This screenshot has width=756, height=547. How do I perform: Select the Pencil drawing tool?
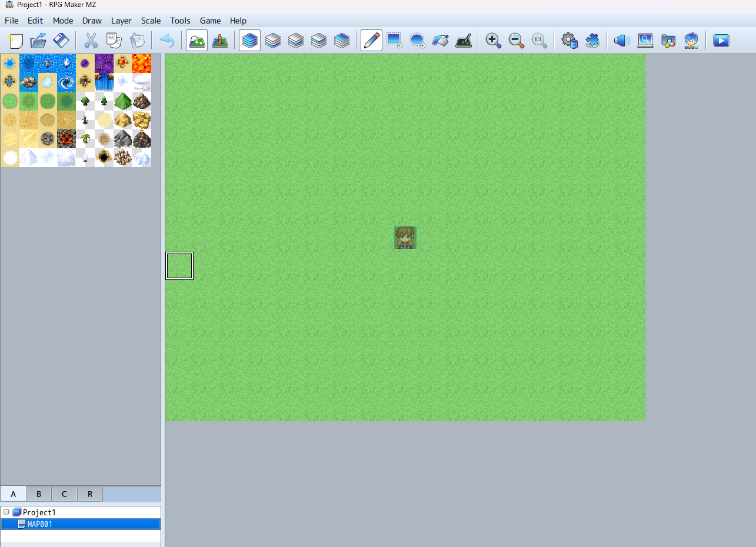pyautogui.click(x=371, y=41)
